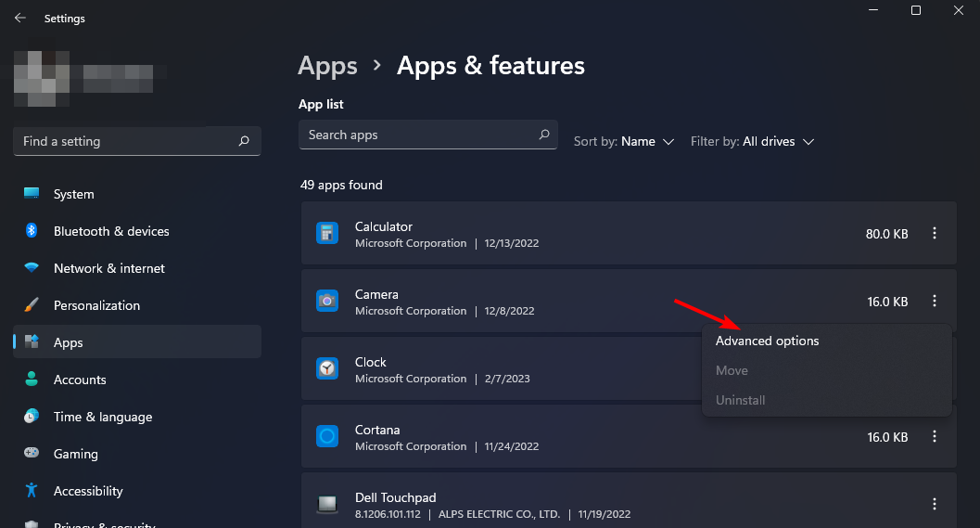This screenshot has height=528, width=980.
Task: Go to Network & internet settings
Action: [x=108, y=268]
